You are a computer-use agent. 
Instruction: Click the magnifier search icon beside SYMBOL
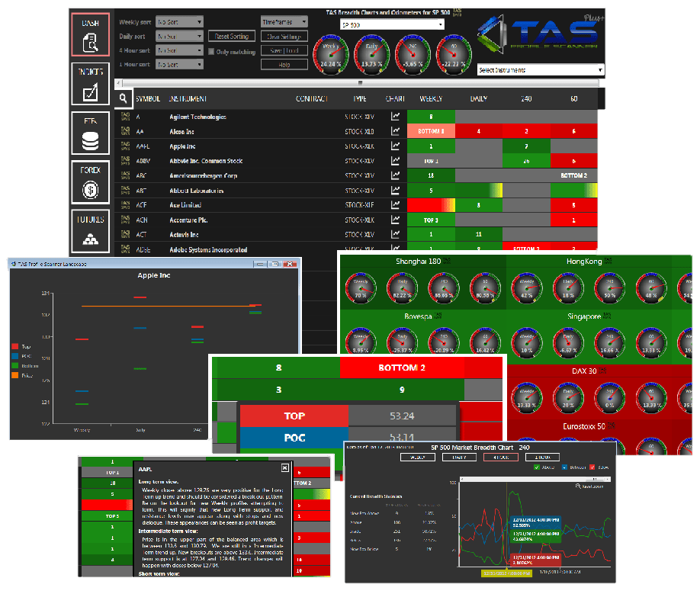click(x=124, y=98)
